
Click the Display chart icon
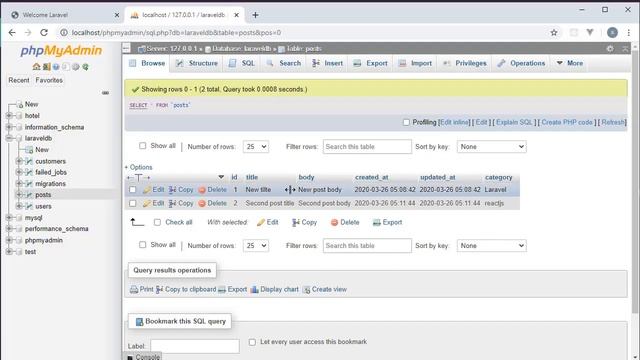(254, 289)
